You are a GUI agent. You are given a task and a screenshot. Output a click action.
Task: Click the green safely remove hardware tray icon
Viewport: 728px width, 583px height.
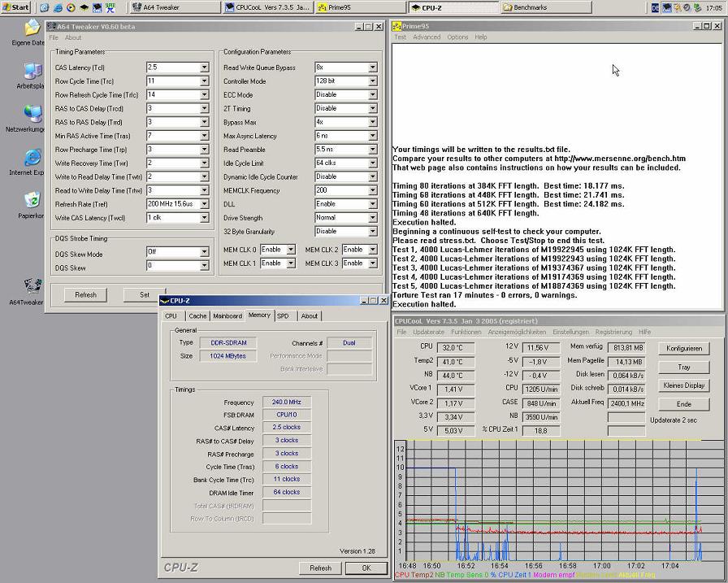click(697, 7)
